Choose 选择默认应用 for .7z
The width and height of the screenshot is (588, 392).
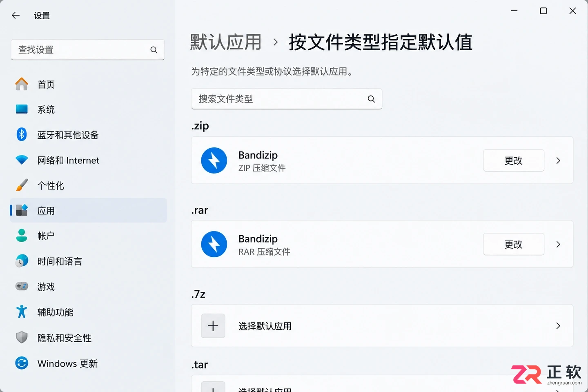[382, 326]
